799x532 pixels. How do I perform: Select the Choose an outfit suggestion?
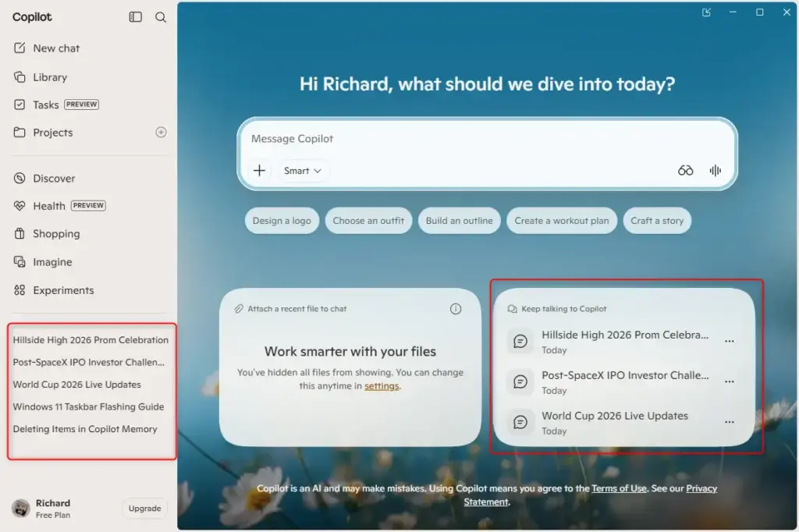tap(368, 221)
